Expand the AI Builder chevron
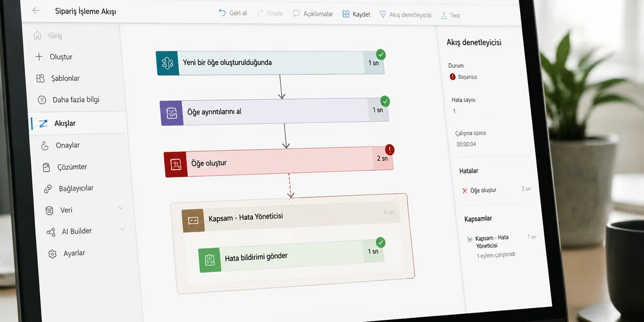 tap(122, 230)
